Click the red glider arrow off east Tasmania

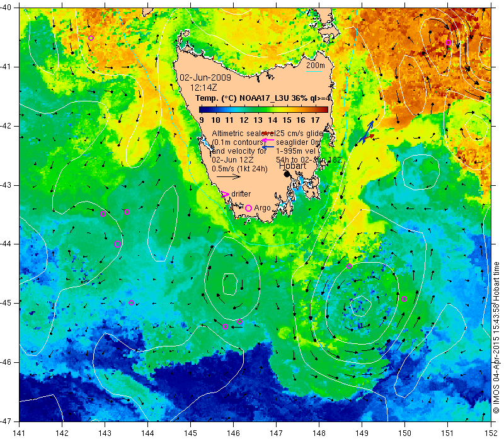coord(369,138)
